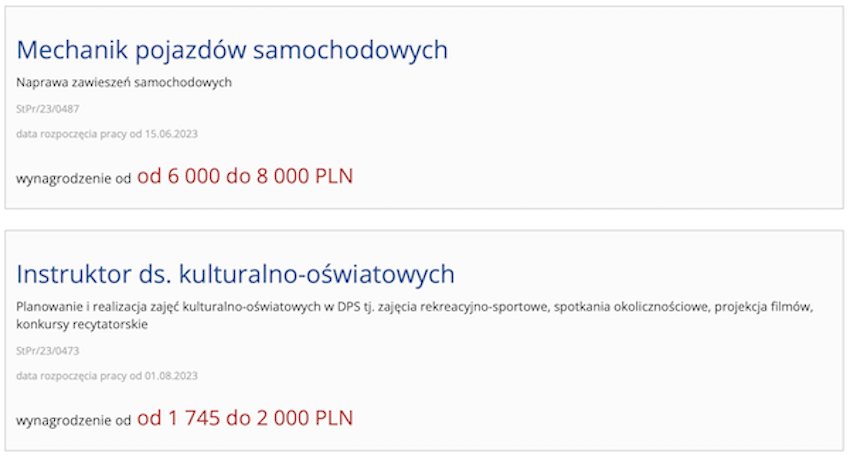
Task: Select empty area of the mechanic offer card
Action: coord(596,135)
